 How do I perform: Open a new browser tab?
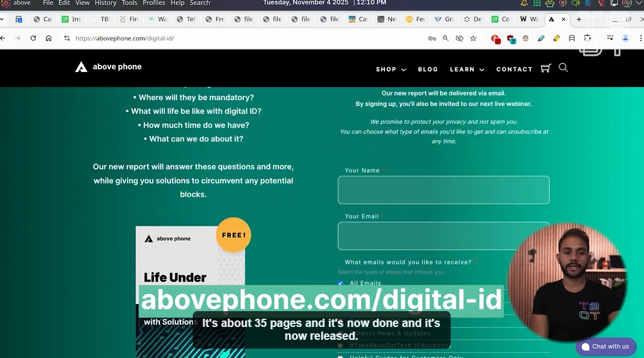click(579, 19)
